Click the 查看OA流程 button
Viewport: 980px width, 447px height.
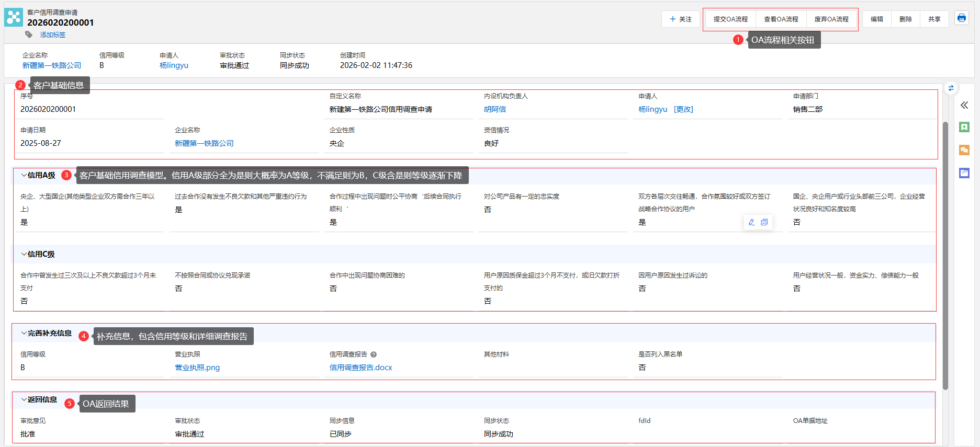click(781, 19)
